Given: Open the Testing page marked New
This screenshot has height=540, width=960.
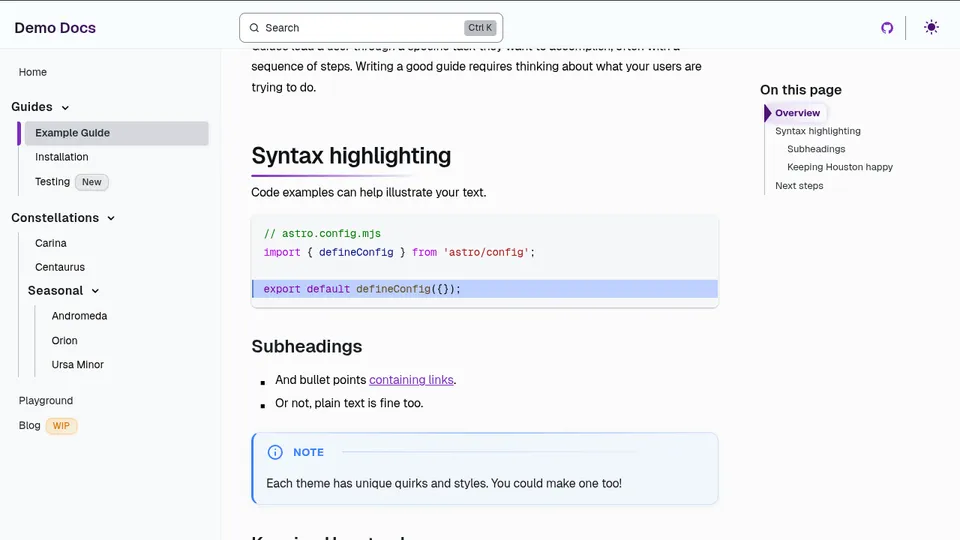Looking at the screenshot, I should 53,182.
